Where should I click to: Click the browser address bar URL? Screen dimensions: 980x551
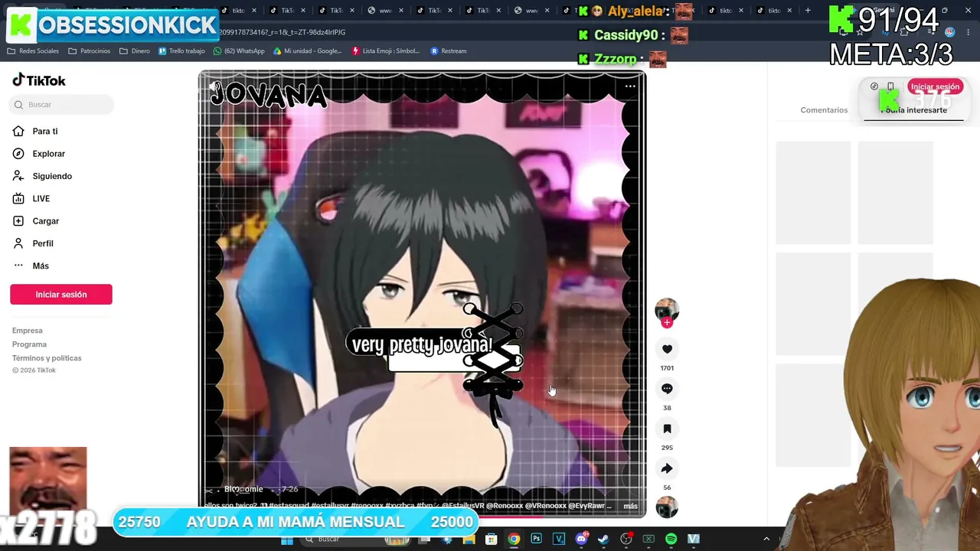pyautogui.click(x=283, y=32)
